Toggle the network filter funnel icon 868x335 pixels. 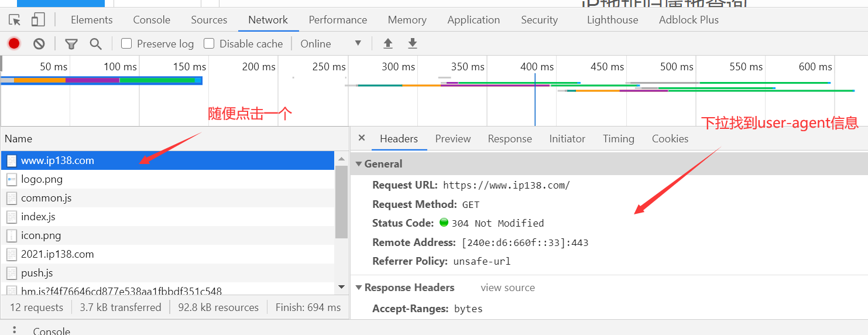pos(71,43)
